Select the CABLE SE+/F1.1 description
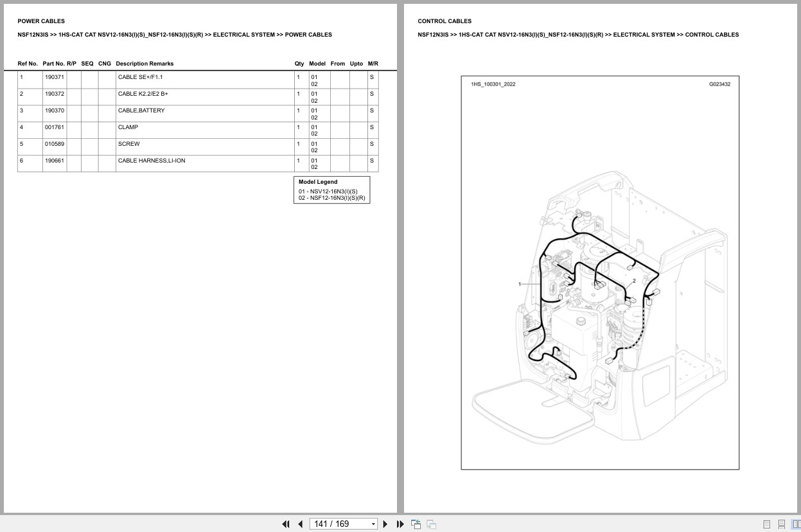 [x=140, y=77]
